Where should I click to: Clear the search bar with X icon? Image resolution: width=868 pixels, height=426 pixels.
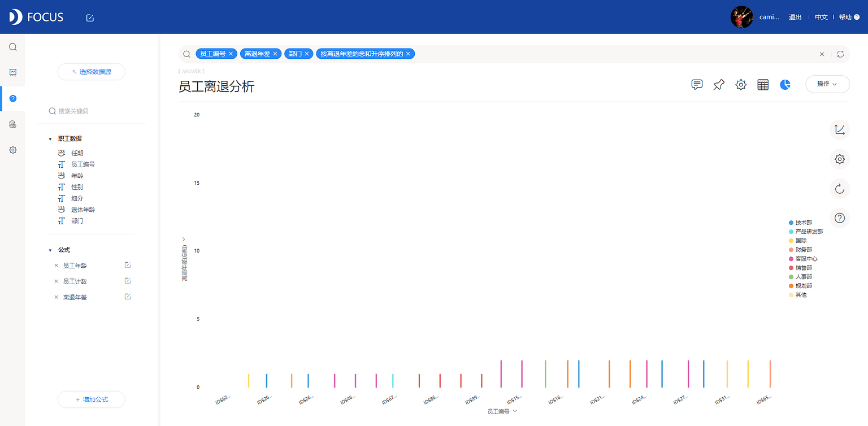tap(822, 54)
